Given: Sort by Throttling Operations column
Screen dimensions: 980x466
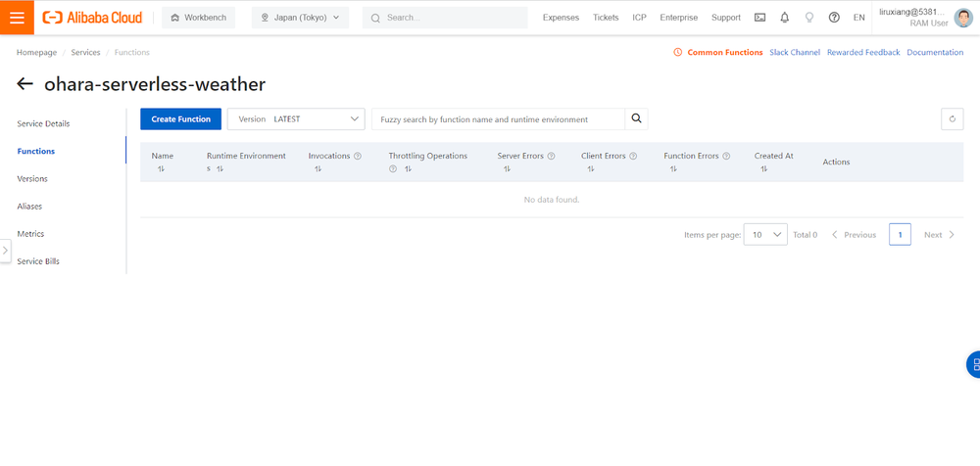Looking at the screenshot, I should [408, 169].
